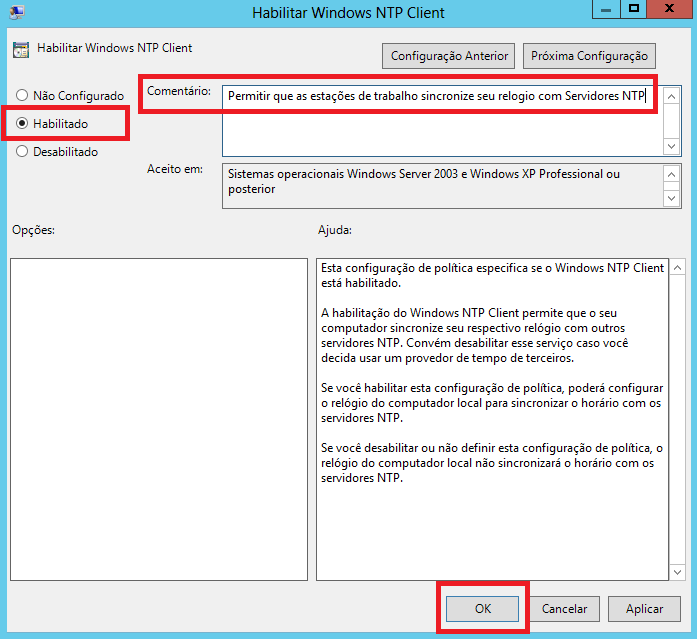697x639 pixels.
Task: Click the policy setting icon beside the Habilitar Windows NTP Client heading
Action: point(21,50)
